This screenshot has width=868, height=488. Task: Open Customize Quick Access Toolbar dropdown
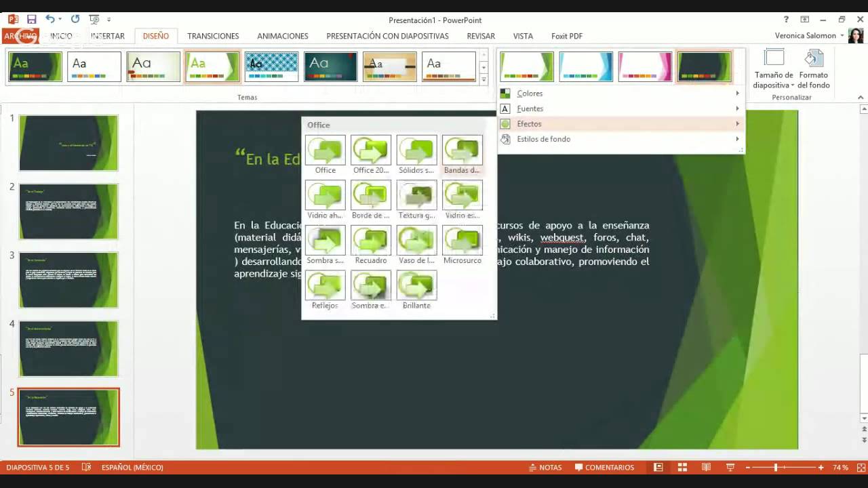tap(109, 20)
